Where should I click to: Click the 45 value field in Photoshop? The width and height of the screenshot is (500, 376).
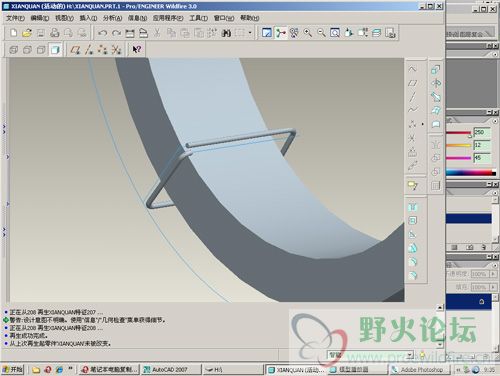pos(482,158)
